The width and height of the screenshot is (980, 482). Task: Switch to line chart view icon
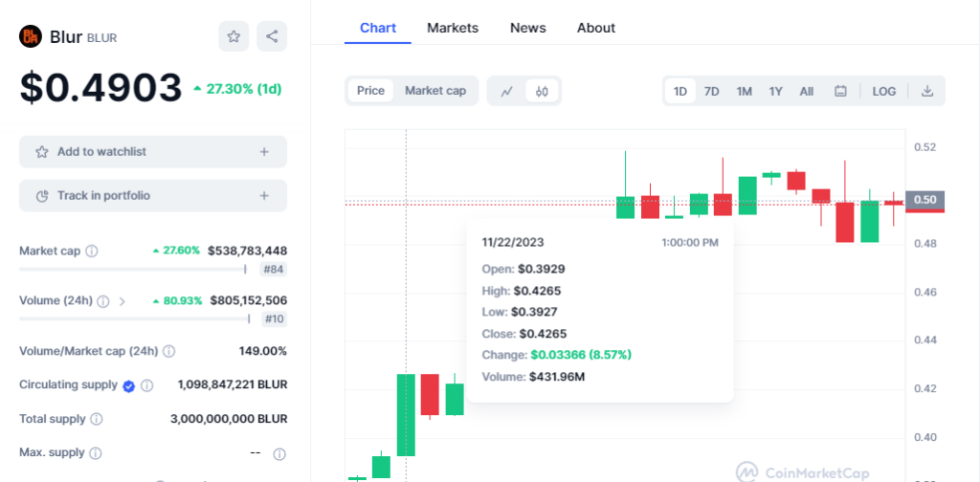pyautogui.click(x=507, y=91)
